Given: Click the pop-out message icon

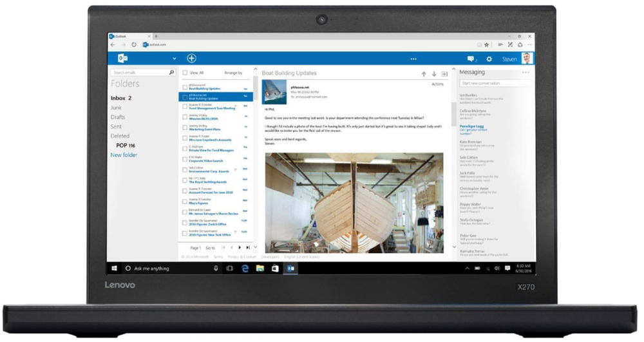Looking at the screenshot, I should click(444, 74).
